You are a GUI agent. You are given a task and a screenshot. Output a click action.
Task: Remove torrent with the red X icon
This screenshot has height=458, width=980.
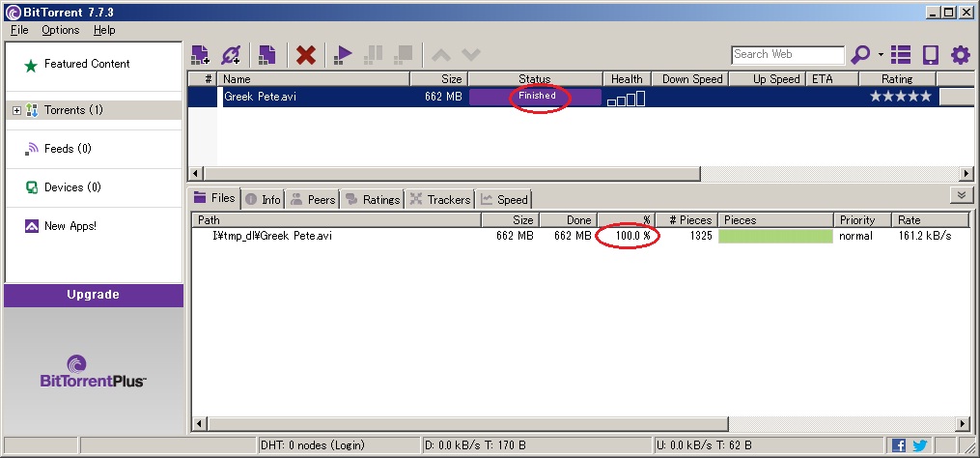coord(306,55)
